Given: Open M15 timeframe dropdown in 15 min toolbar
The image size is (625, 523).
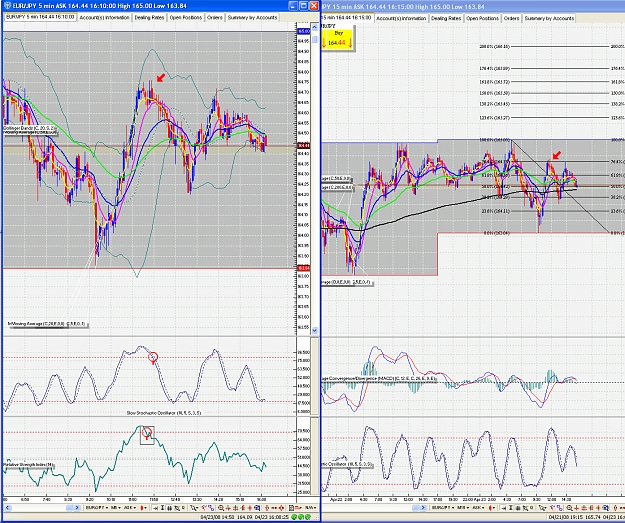Looking at the screenshot, I should (x=463, y=508).
